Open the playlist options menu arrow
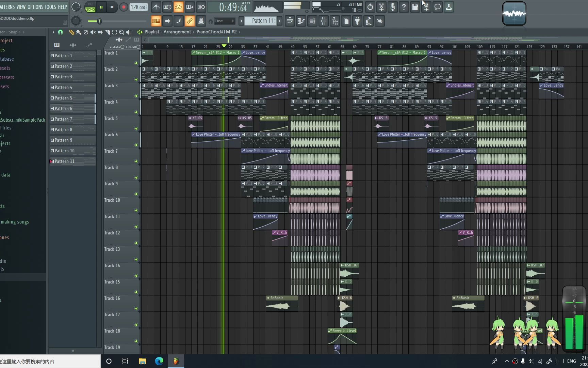The image size is (588, 368). [x=53, y=32]
